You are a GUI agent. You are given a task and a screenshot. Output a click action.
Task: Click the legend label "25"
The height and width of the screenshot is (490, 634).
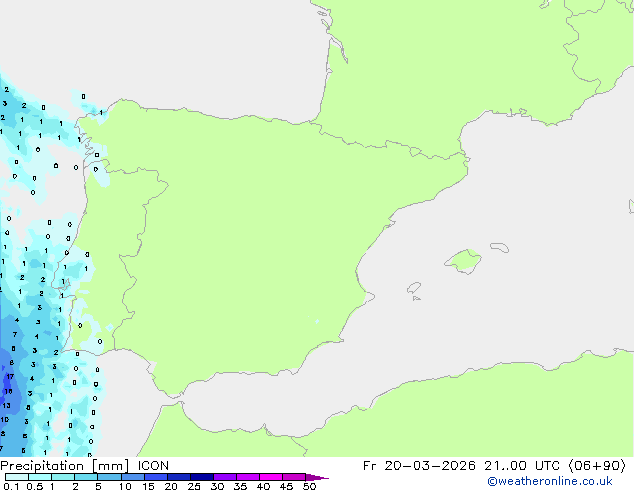(x=194, y=486)
